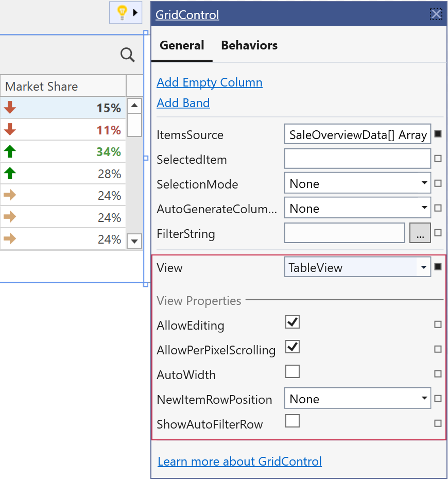This screenshot has width=448, height=479.
Task: Click the View property marker square
Action: click(438, 267)
